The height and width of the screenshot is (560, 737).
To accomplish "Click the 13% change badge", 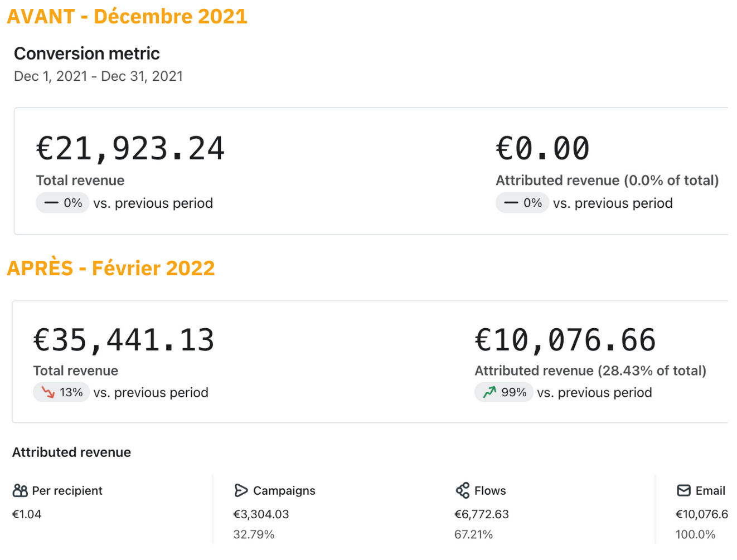I will click(61, 392).
